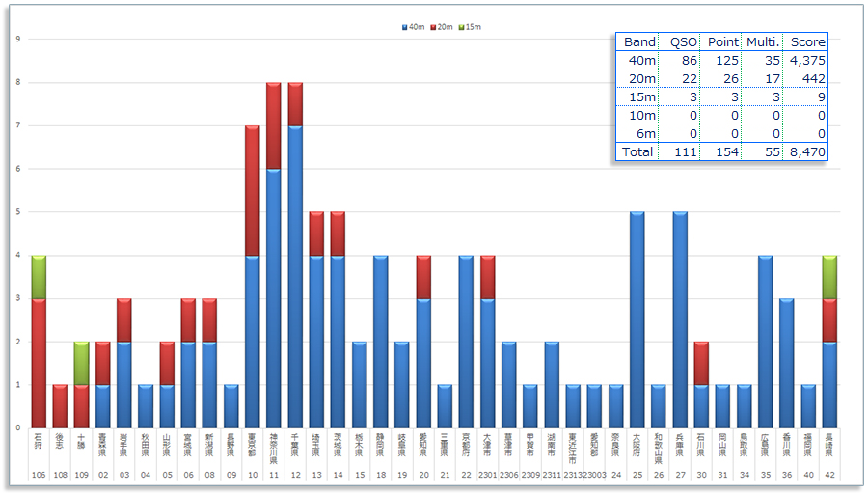Select the blue bar for code 27
The width and height of the screenshot is (868, 495).
[x=680, y=319]
